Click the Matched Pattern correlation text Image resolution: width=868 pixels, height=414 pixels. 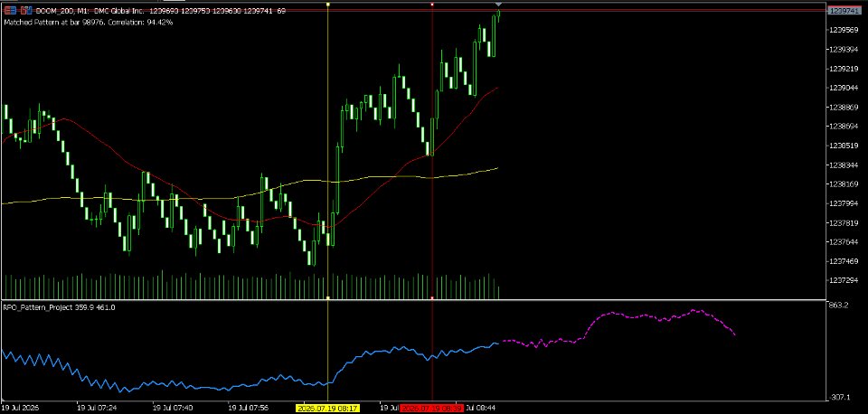[x=89, y=23]
